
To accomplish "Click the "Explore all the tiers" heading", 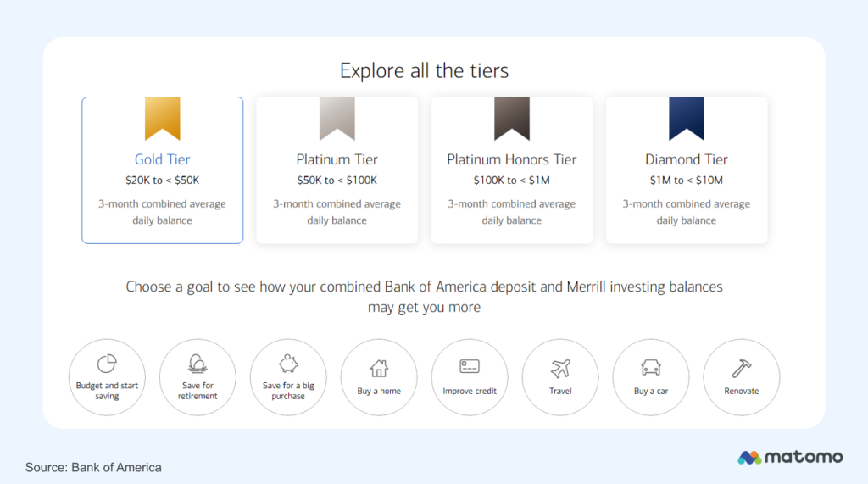I will (x=424, y=71).
